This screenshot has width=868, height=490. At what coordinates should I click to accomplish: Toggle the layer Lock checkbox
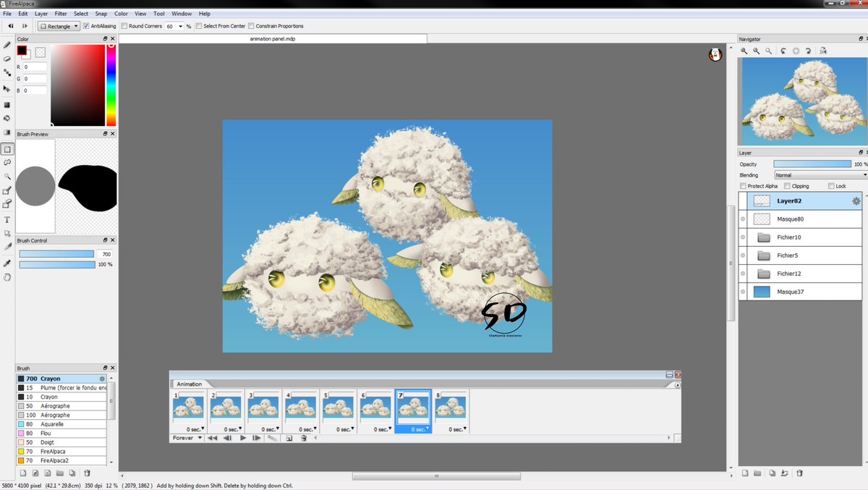(831, 186)
